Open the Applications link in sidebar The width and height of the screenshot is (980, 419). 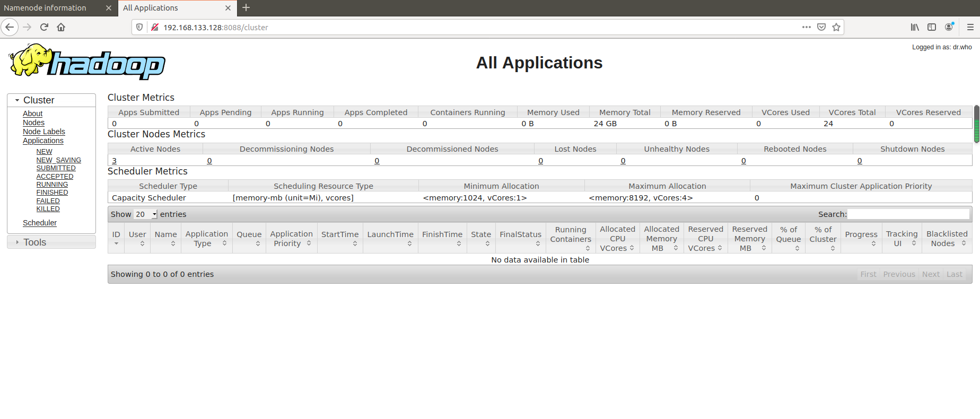[43, 141]
